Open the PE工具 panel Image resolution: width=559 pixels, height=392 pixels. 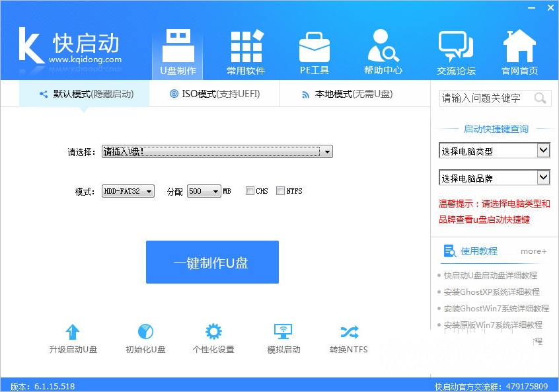pyautogui.click(x=314, y=50)
